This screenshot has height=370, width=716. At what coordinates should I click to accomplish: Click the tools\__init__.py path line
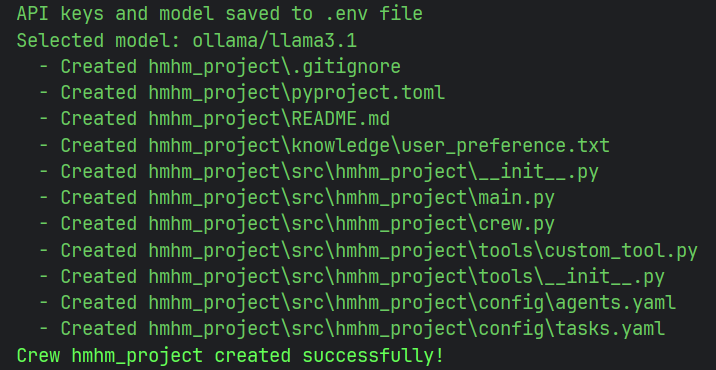[x=352, y=277]
